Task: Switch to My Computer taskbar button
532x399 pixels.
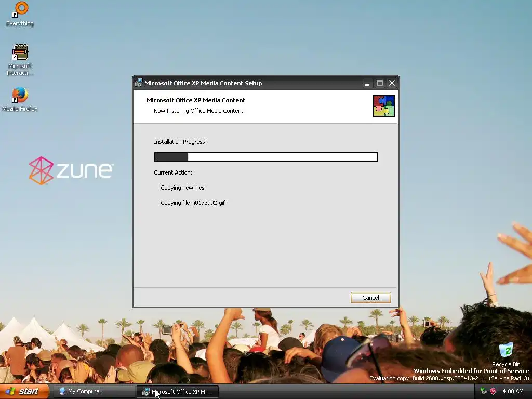Action: (94, 391)
